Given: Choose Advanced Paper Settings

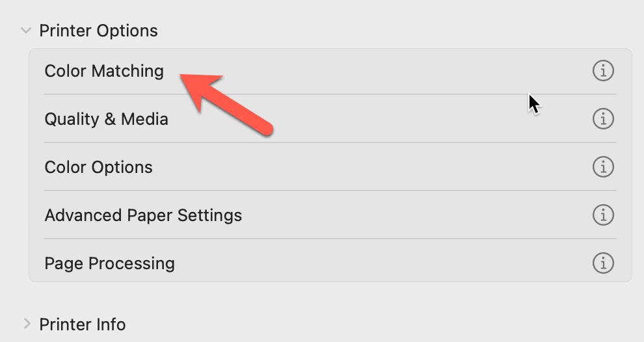Looking at the screenshot, I should pyautogui.click(x=143, y=215).
